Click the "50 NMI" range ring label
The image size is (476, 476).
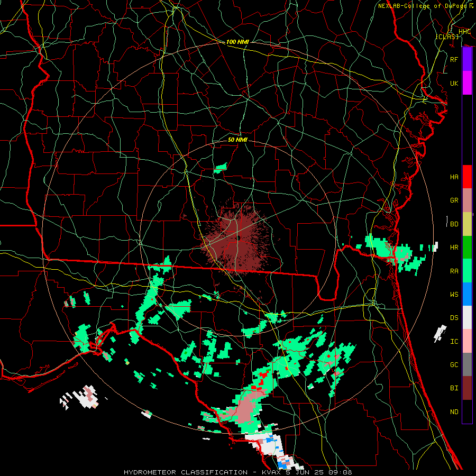click(x=237, y=140)
